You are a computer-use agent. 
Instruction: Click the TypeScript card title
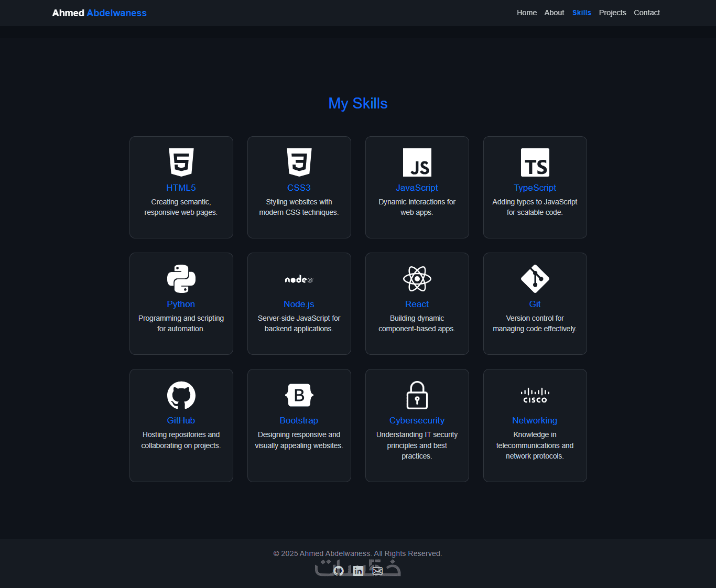535,188
